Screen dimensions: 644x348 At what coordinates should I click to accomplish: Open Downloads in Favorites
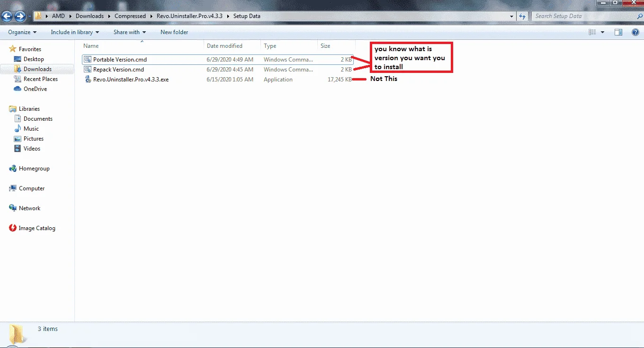(x=37, y=69)
